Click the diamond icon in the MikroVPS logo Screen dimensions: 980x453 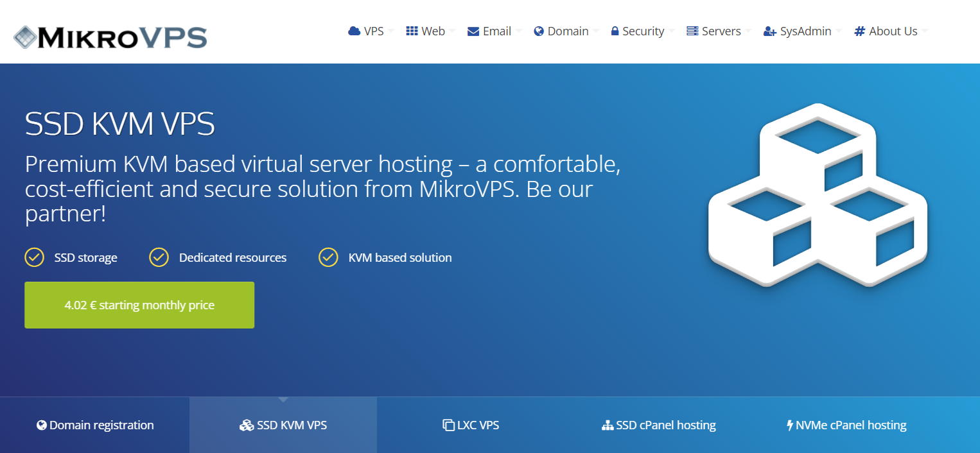tap(26, 37)
